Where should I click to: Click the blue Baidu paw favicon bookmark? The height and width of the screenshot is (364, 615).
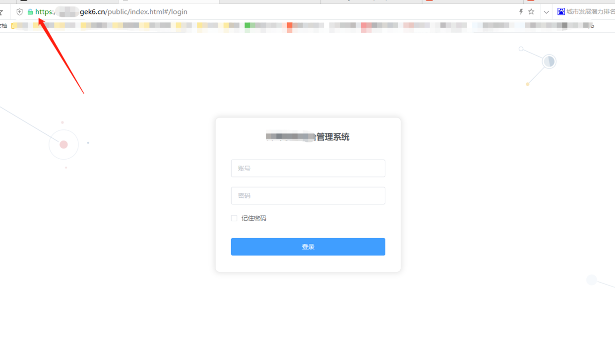tap(560, 11)
